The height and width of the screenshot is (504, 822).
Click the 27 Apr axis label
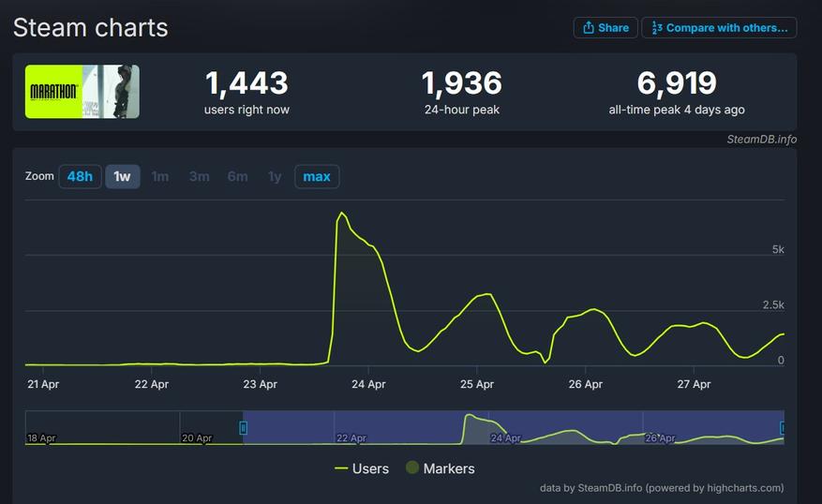[x=695, y=384]
